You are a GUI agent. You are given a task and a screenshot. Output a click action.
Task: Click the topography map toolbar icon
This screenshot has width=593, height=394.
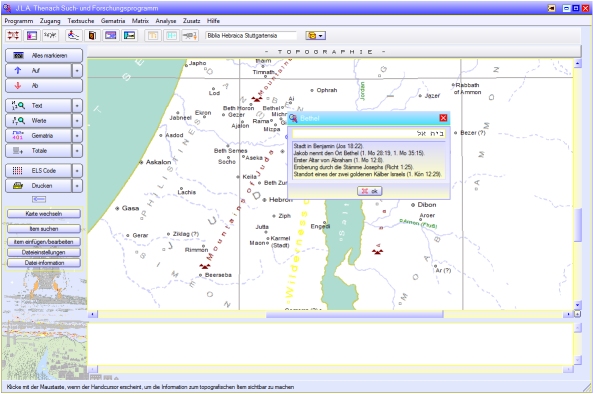click(x=73, y=36)
